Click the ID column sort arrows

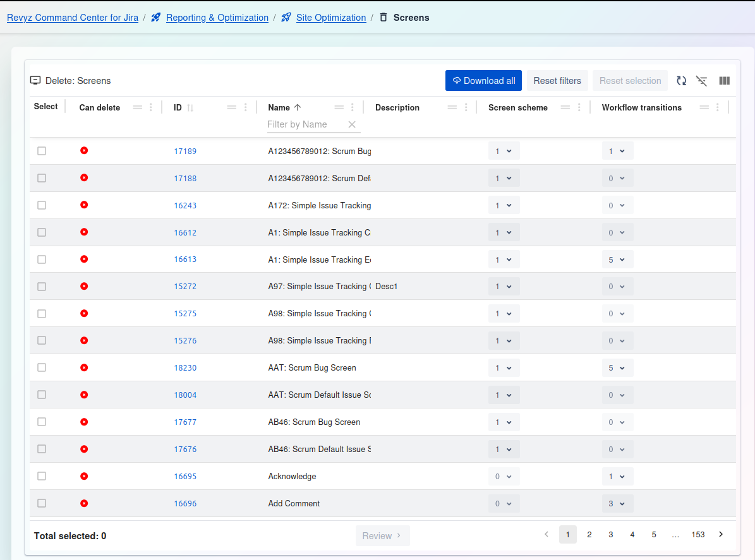190,108
